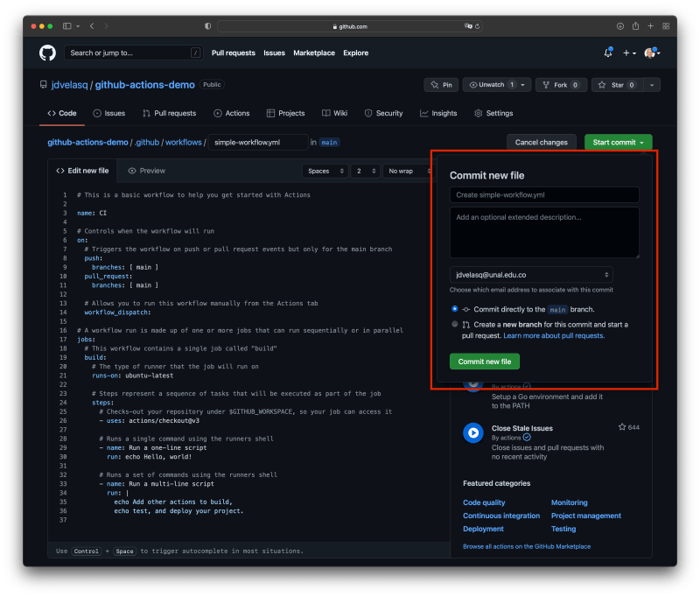
Task: Click Cancel changes button
Action: pos(541,143)
